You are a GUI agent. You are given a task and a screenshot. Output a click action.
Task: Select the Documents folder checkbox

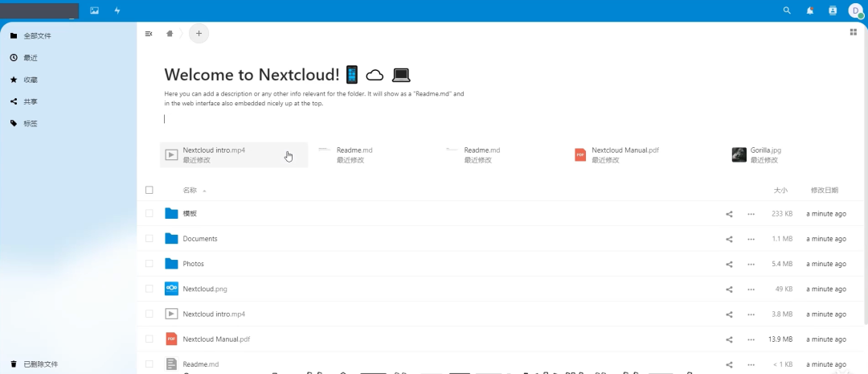tap(149, 238)
